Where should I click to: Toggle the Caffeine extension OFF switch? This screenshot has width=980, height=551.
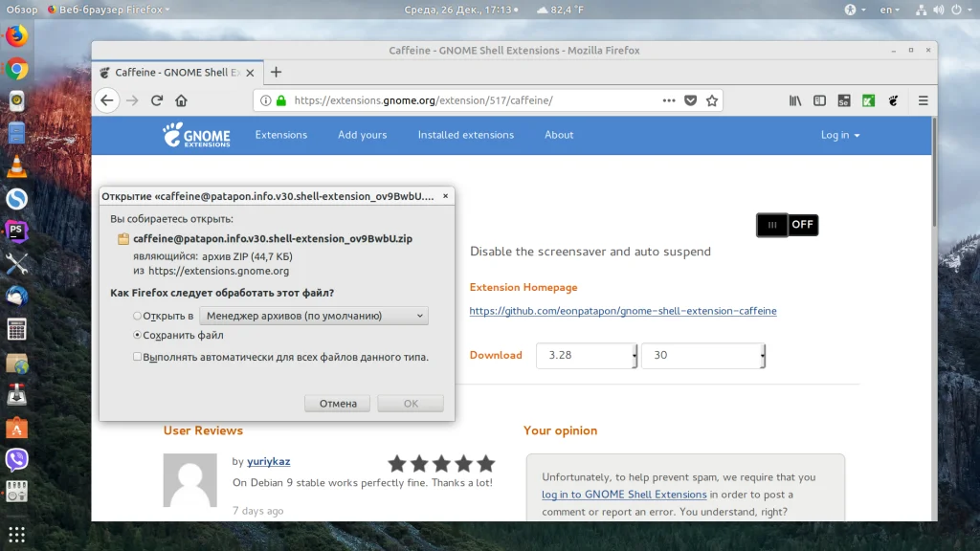click(788, 225)
